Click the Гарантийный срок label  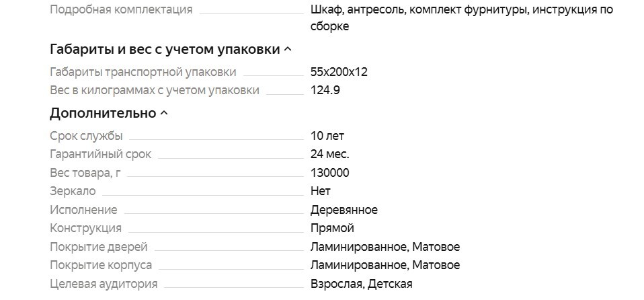[101, 154]
